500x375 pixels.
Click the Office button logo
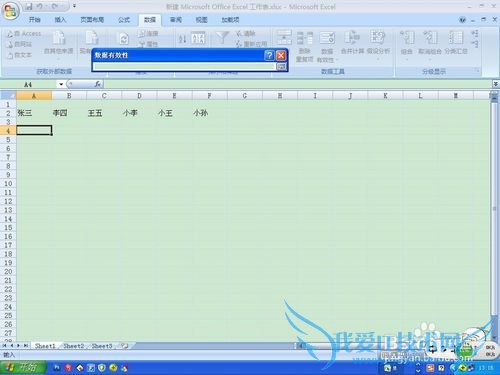(x=10, y=11)
